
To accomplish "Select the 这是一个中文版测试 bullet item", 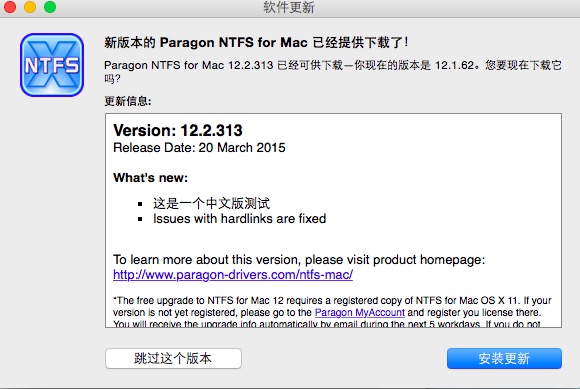I will [211, 203].
